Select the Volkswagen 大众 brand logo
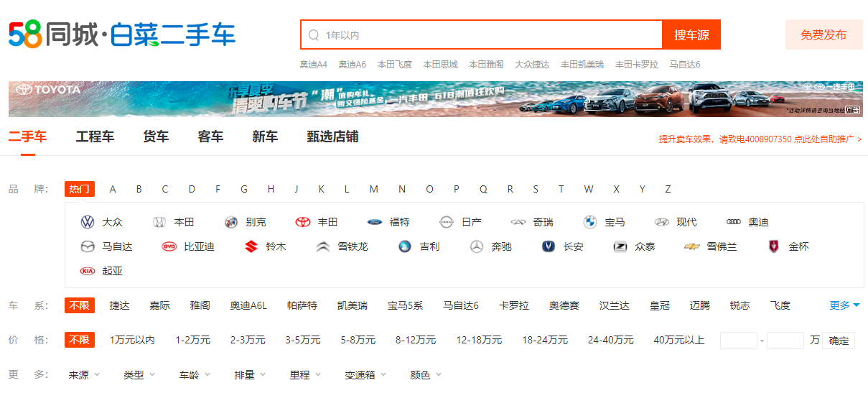Screen dimensions: 868x393 point(88,222)
